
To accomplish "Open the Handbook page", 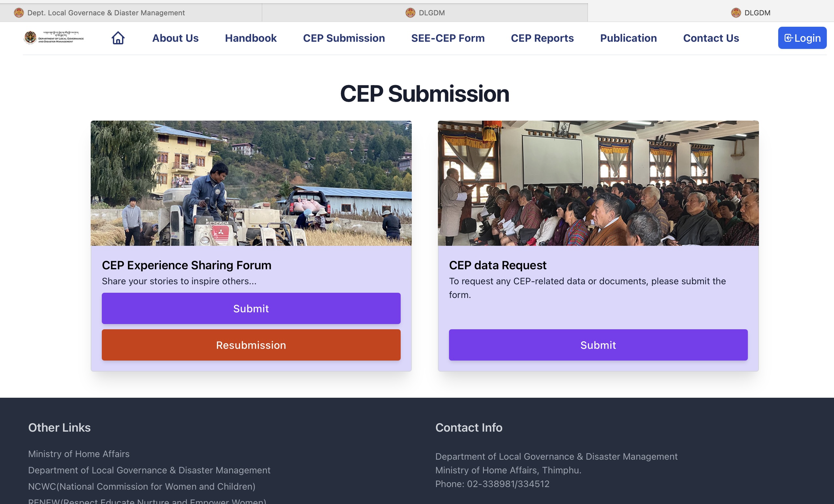I will 251,38.
